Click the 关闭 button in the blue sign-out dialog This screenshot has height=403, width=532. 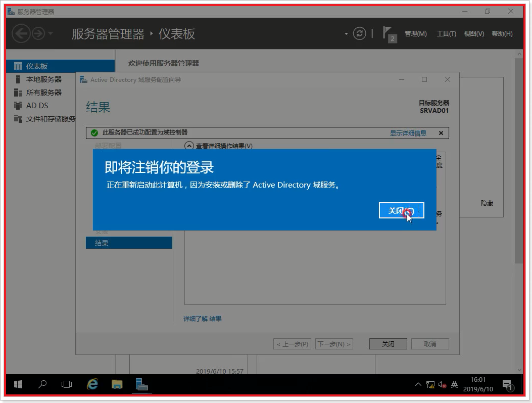pos(401,210)
